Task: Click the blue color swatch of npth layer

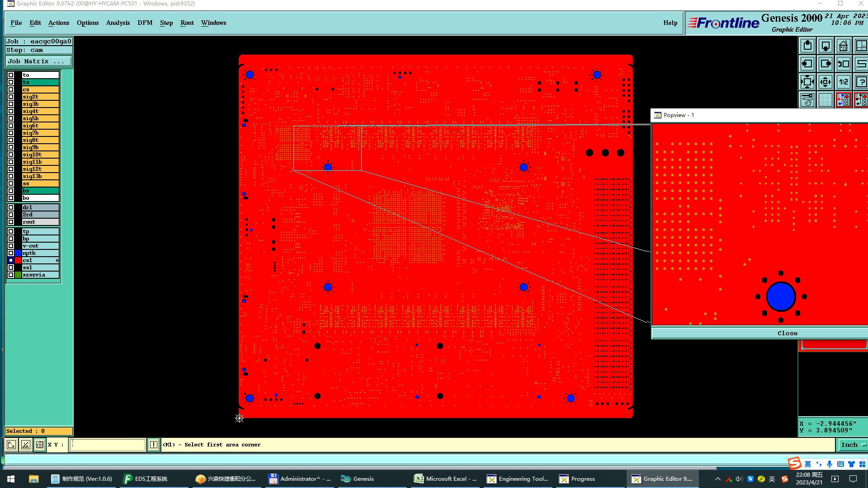Action: tap(18, 253)
